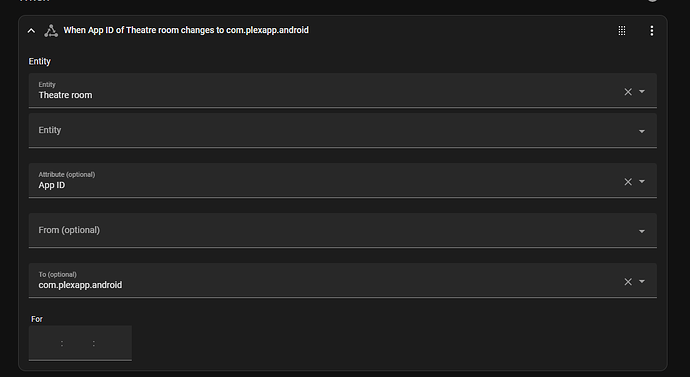Click the hours box in For duration
This screenshot has height=377, width=690.
click(47, 343)
